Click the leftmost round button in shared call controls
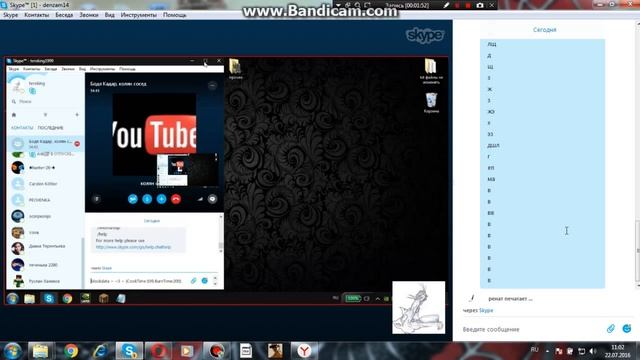640x360 pixels. pos(96,199)
